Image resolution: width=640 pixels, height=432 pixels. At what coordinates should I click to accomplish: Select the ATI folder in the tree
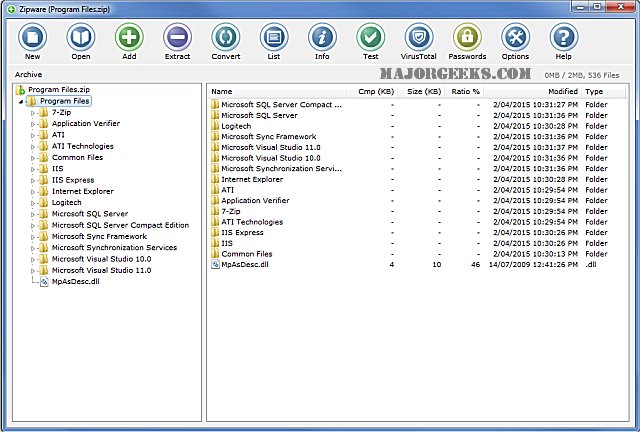(58, 135)
